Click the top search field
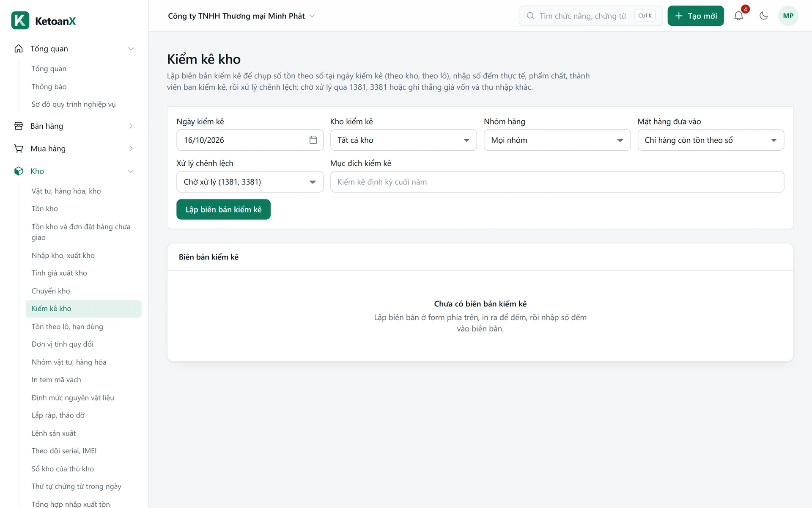The image size is (812, 508). click(591, 16)
